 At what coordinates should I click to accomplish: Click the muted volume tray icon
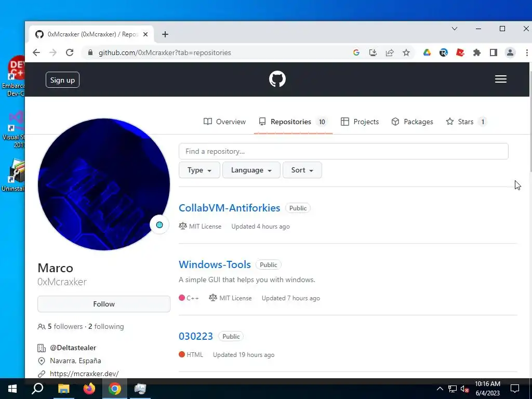point(465,389)
